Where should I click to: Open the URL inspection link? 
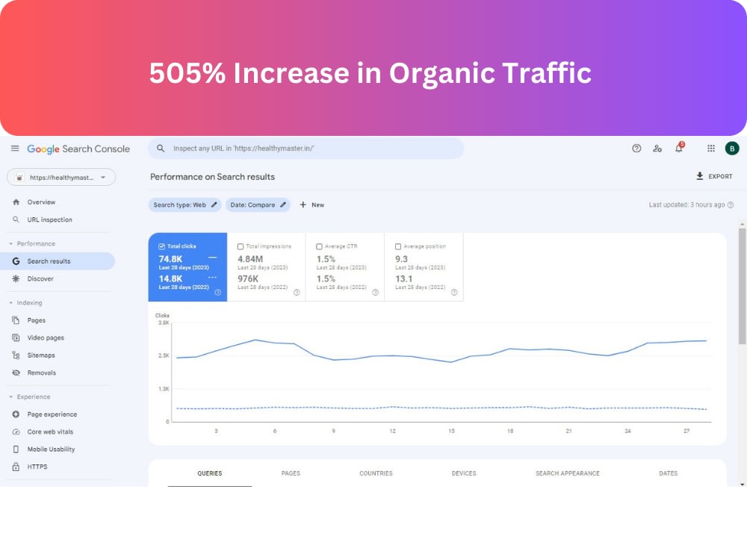point(49,220)
